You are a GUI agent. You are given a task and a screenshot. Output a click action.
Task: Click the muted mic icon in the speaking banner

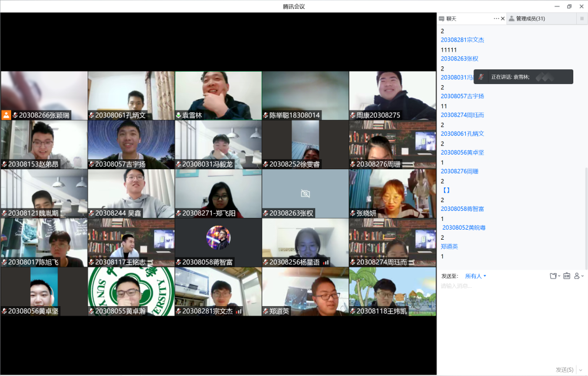481,77
